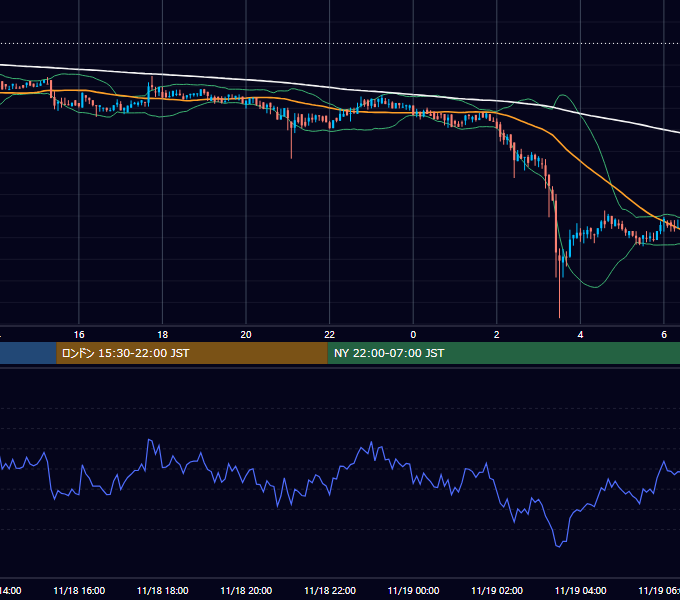The width and height of the screenshot is (680, 600).
Task: Click the "11/18 18:00" date label
Action: pos(163,590)
